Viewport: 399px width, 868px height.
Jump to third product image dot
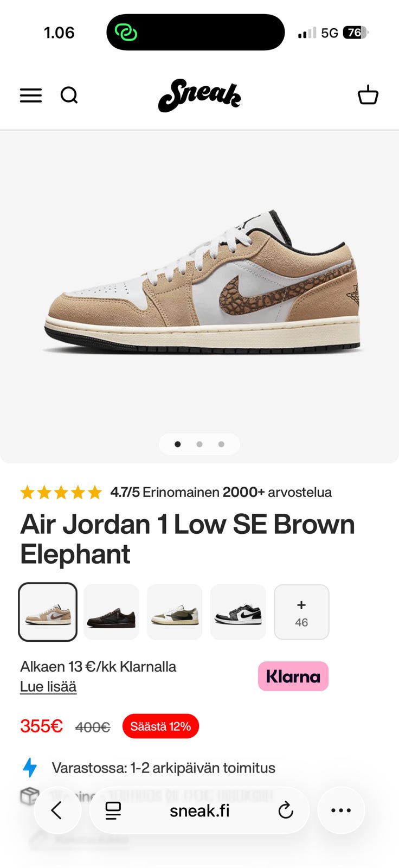[x=221, y=444]
